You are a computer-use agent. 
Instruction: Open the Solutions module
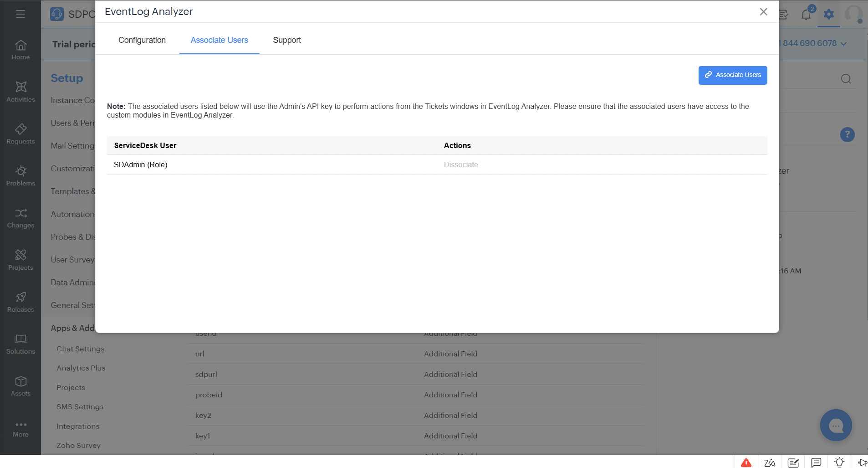[x=20, y=344]
